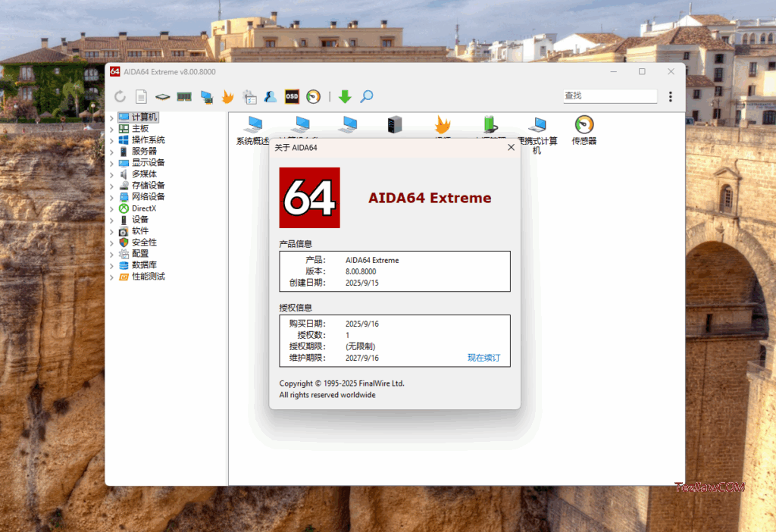The image size is (776, 532).
Task: Click the green download arrow toolbar icon
Action: (x=345, y=96)
